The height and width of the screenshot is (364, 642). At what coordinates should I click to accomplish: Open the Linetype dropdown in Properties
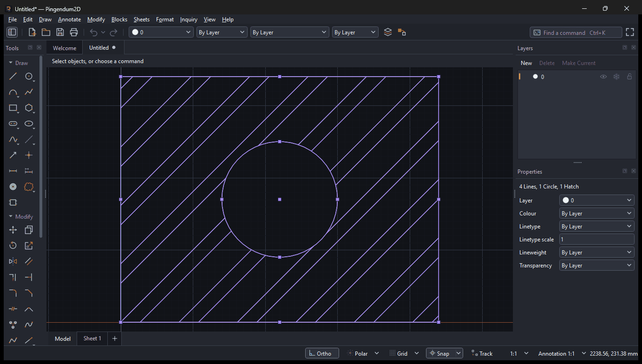click(x=597, y=227)
